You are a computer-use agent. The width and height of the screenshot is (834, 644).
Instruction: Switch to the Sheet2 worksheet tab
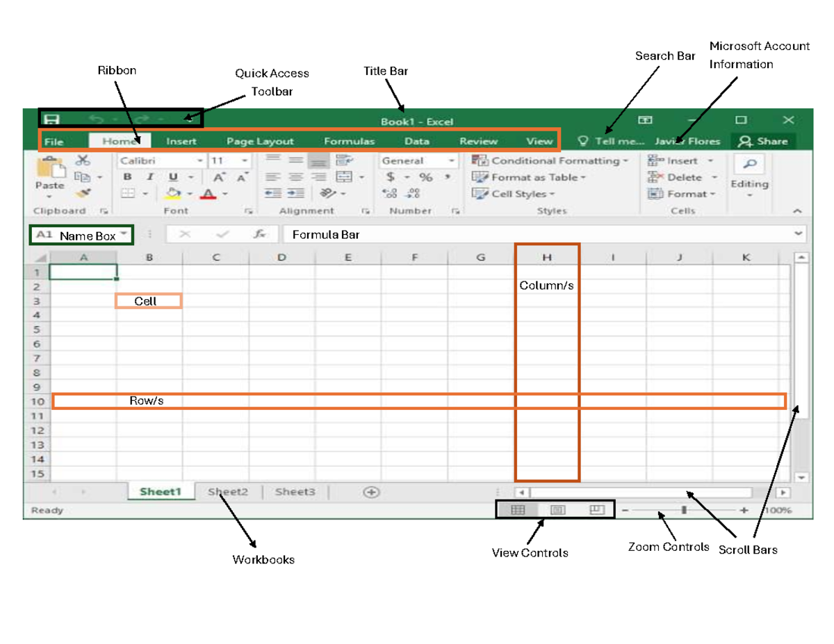coord(228,492)
